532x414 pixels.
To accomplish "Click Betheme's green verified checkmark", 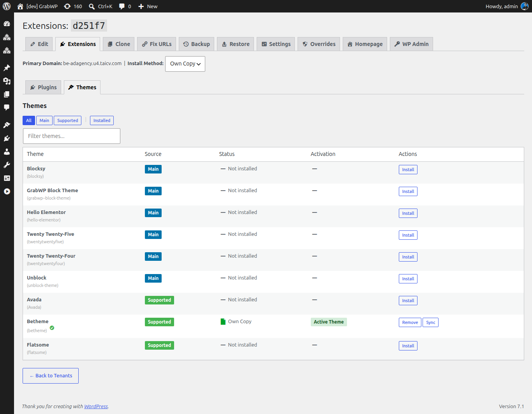I will [x=52, y=328].
